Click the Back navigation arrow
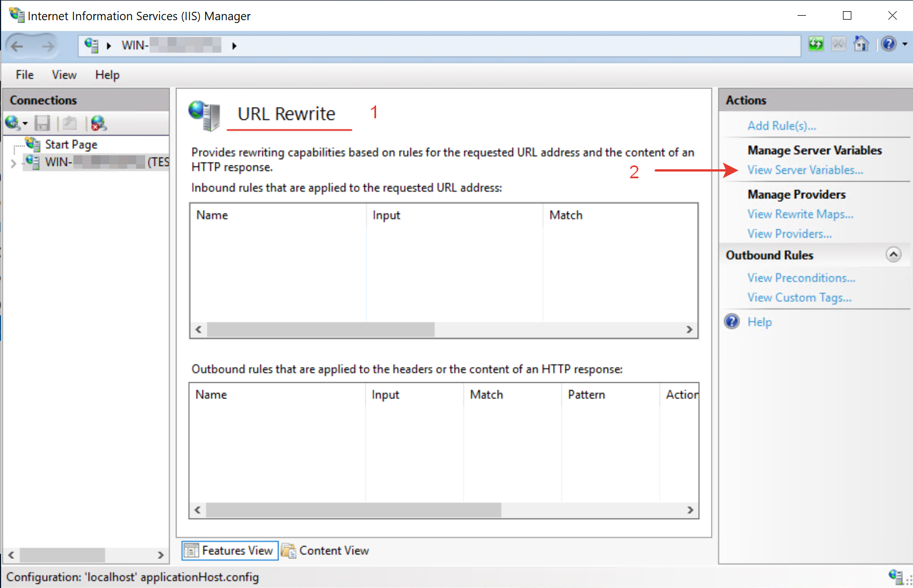Screen dimensions: 913x588 17,46
